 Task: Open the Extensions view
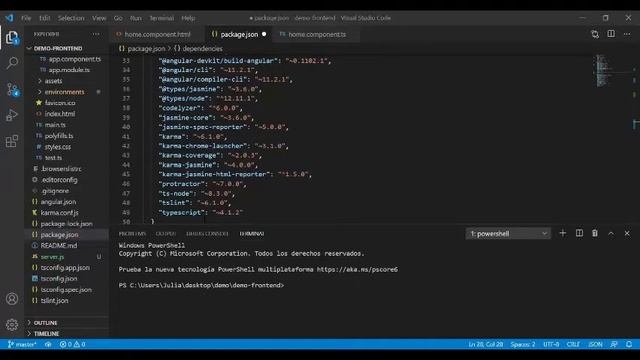(x=12, y=141)
